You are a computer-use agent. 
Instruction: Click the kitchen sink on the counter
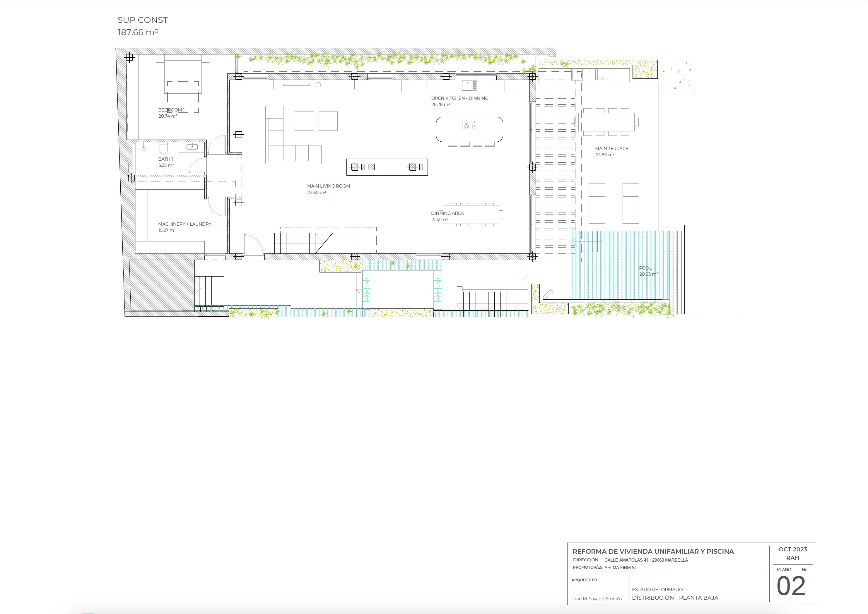coord(469,85)
